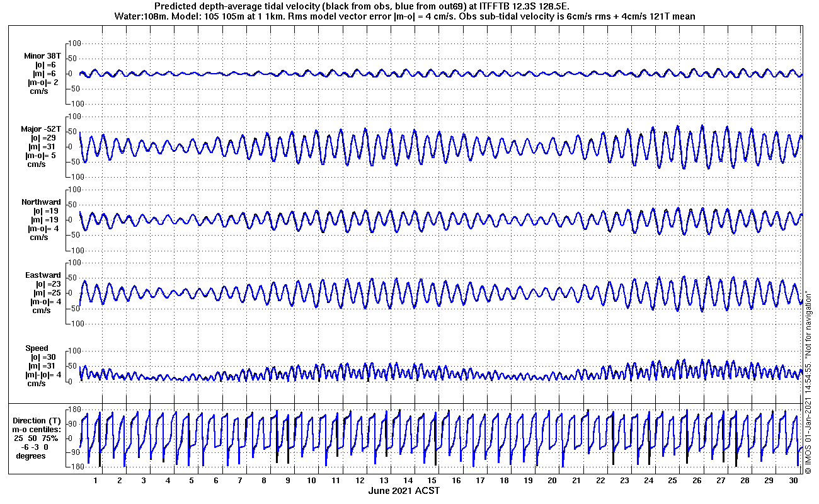
Task: Click '|o| =19' in the Northward panel
Action: pos(46,211)
